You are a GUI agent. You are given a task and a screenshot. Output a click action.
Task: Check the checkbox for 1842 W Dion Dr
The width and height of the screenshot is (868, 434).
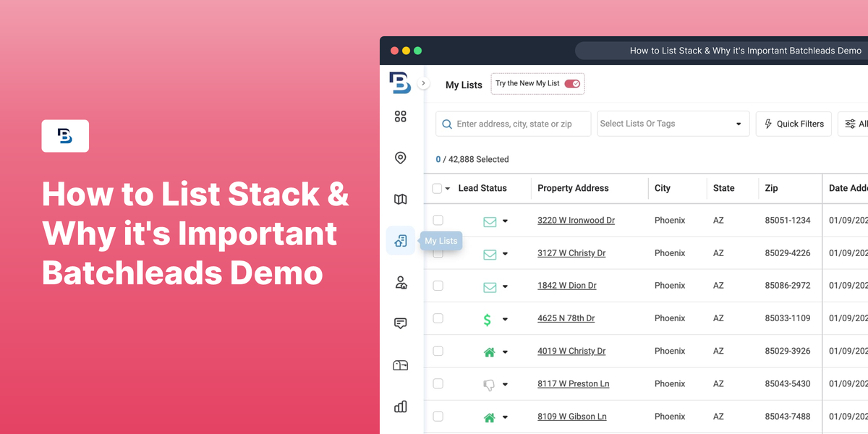click(438, 286)
